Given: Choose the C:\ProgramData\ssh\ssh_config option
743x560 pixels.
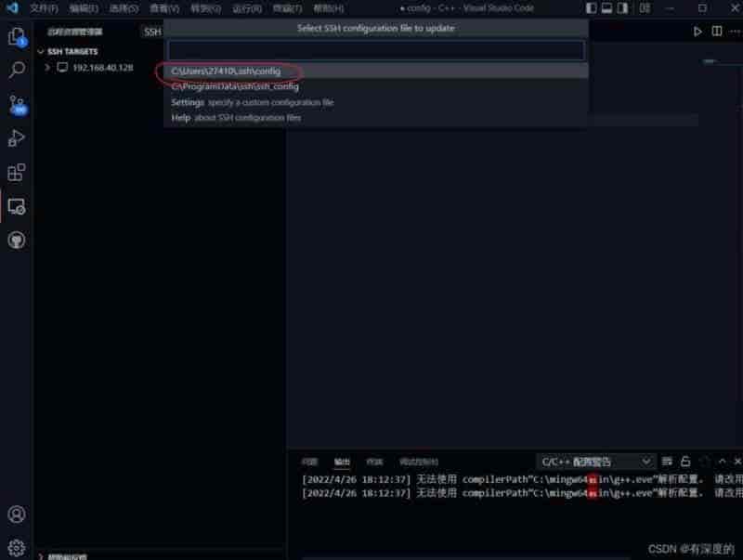Looking at the screenshot, I should [x=235, y=86].
